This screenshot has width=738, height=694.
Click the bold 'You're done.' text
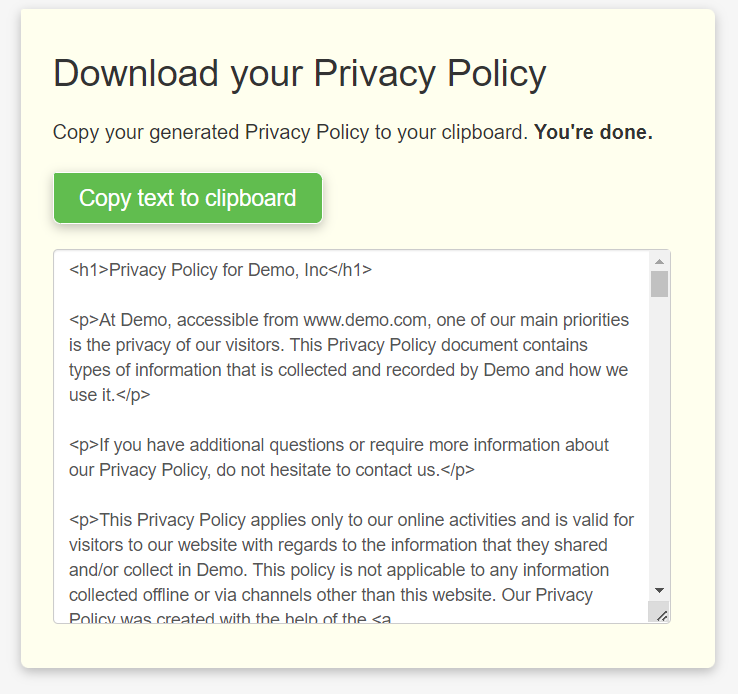click(594, 132)
